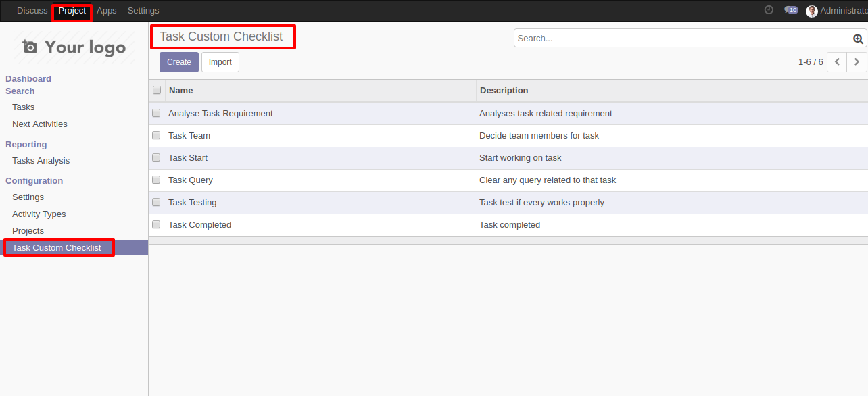Image resolution: width=868 pixels, height=396 pixels.
Task: Click the camera Your logo image
Action: click(x=74, y=47)
